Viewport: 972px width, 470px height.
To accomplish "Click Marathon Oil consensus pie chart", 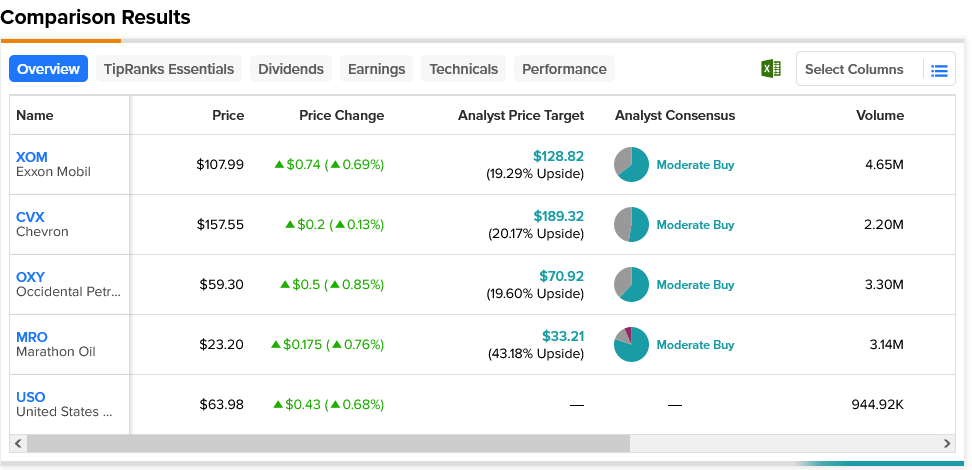I will click(631, 345).
